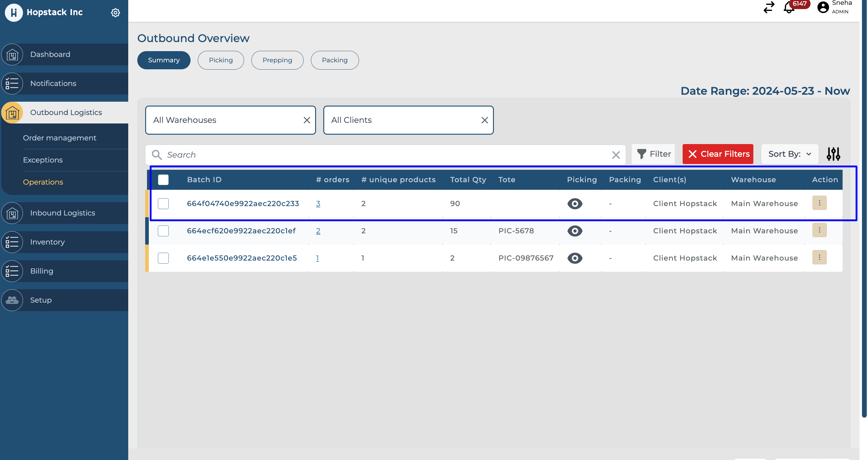
Task: Check the box for batch 664f04740e9922aec220c233
Action: 163,203
